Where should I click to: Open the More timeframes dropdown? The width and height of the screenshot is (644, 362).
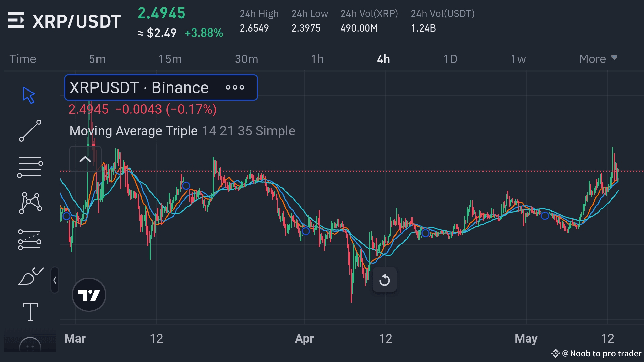[598, 59]
